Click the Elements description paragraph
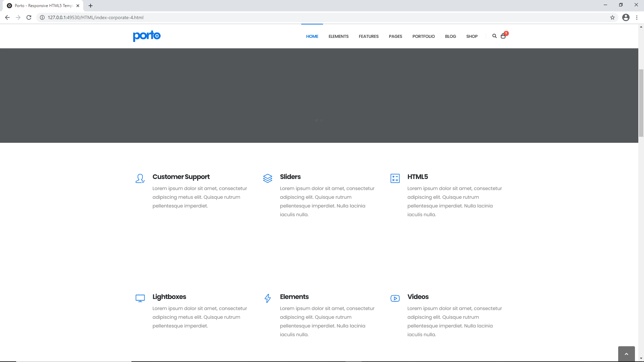The width and height of the screenshot is (644, 362). [x=327, y=321]
